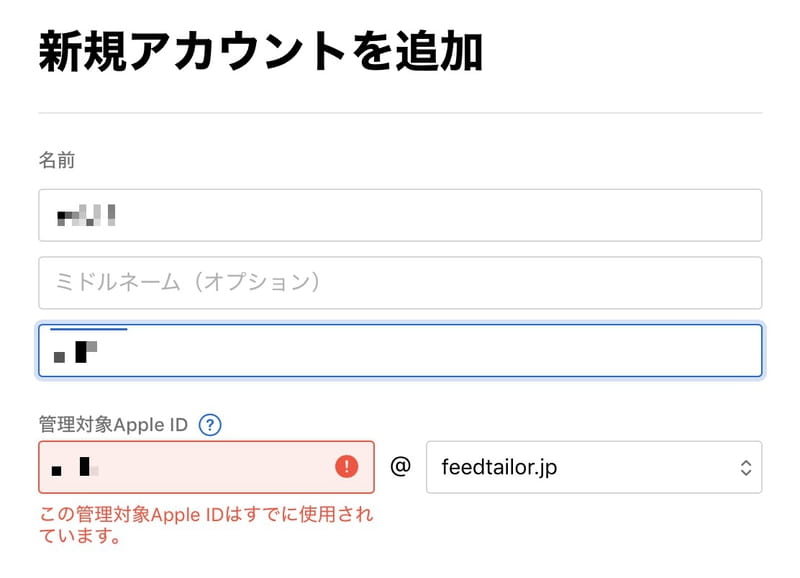Click the horizontal divider below the heading
The width and height of the screenshot is (800, 578).
coord(400,113)
